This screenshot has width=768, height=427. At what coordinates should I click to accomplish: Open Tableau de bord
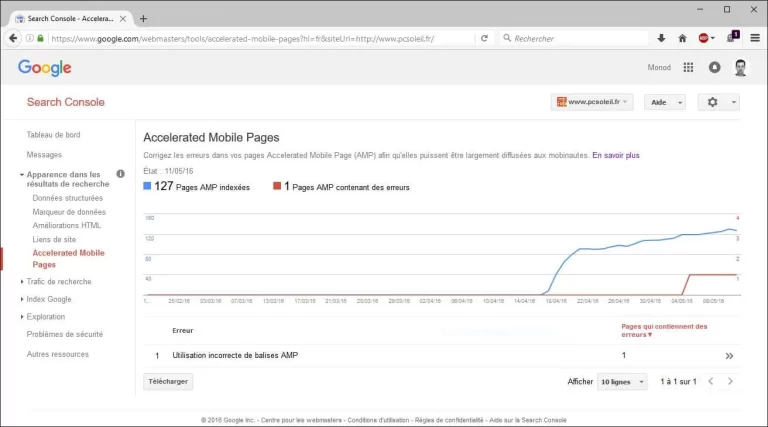53,135
